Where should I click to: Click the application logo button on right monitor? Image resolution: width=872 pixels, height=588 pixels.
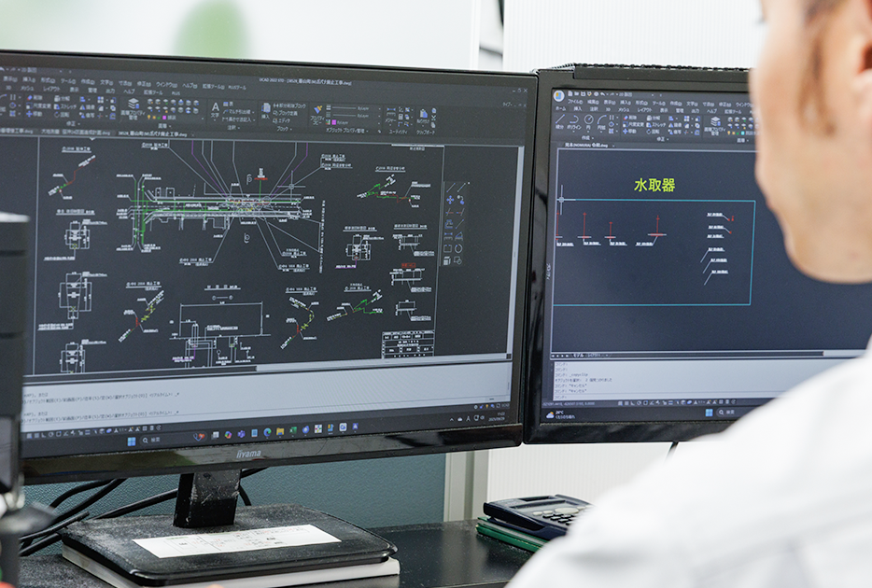[x=559, y=95]
